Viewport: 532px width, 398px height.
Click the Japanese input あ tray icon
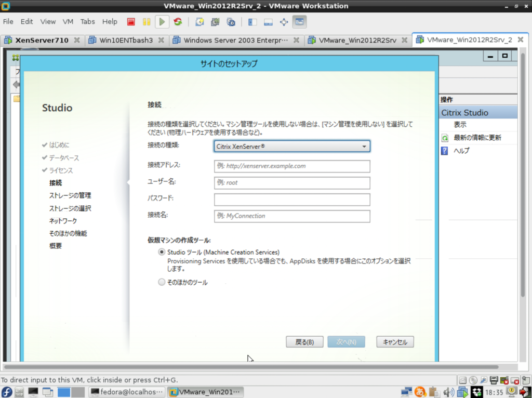(x=420, y=392)
